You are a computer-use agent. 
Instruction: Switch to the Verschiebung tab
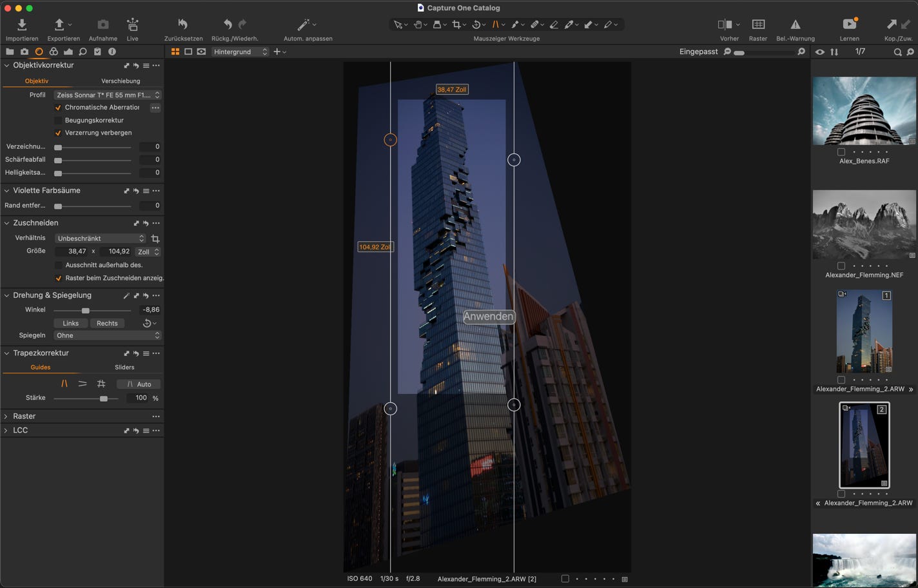[x=121, y=81]
